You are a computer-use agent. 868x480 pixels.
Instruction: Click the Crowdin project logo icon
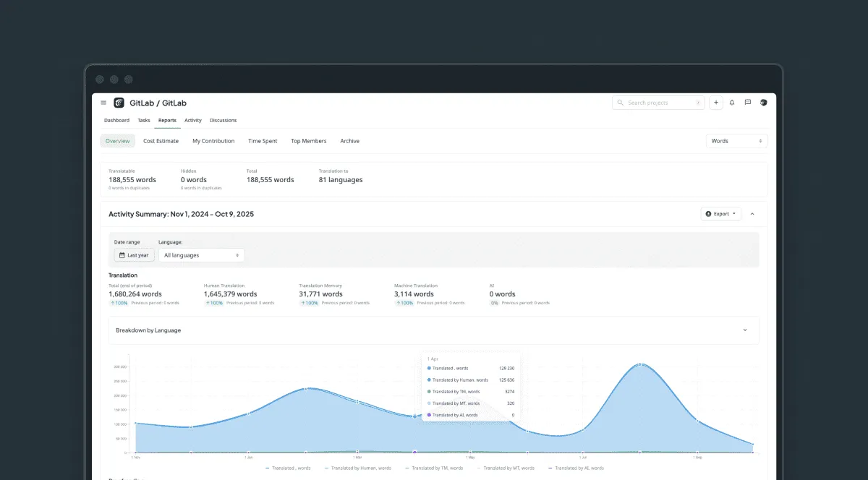pos(119,103)
